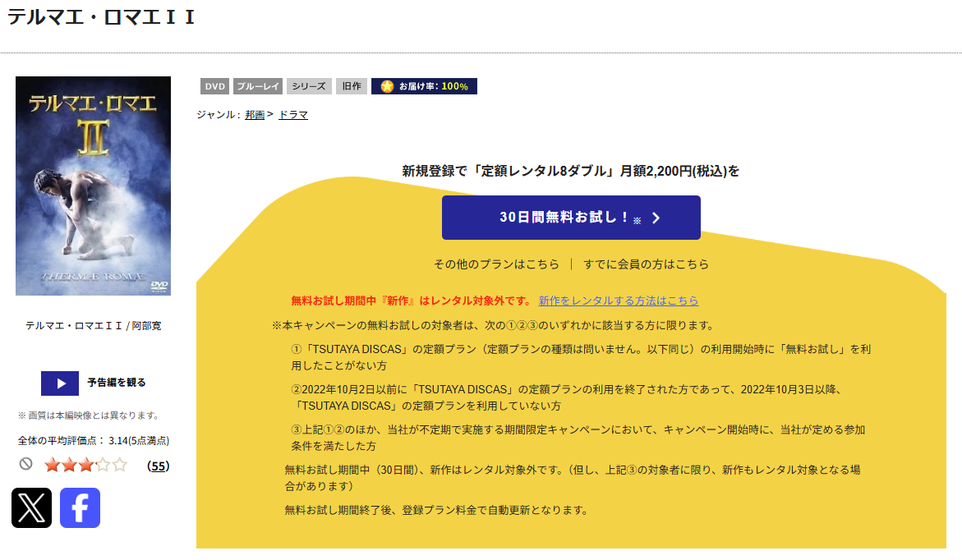
Task: Click the 予告編を観る label
Action: (x=117, y=383)
